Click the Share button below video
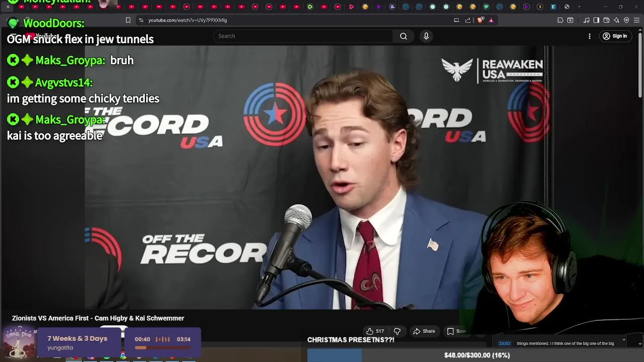 [x=424, y=331]
